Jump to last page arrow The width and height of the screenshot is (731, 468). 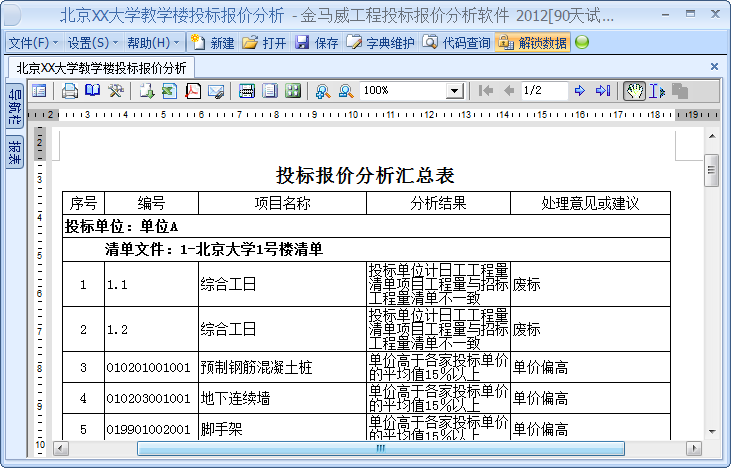pyautogui.click(x=602, y=91)
